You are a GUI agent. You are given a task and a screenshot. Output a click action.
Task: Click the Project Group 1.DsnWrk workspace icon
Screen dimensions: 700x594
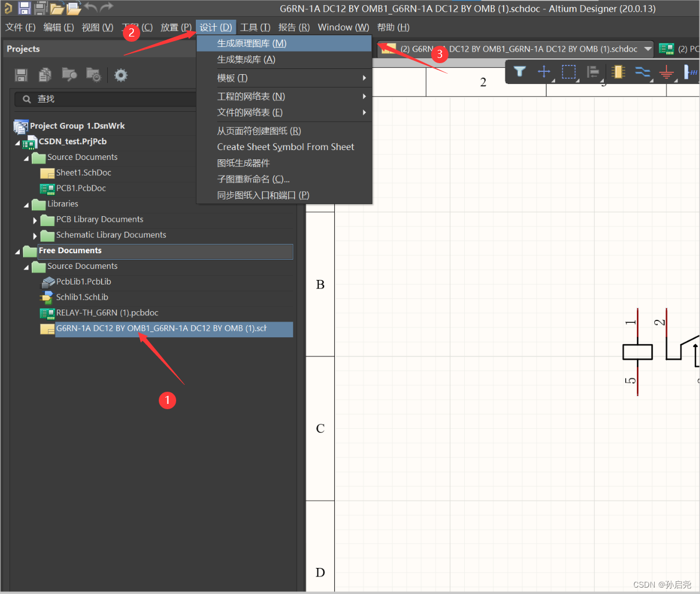pyautogui.click(x=21, y=126)
